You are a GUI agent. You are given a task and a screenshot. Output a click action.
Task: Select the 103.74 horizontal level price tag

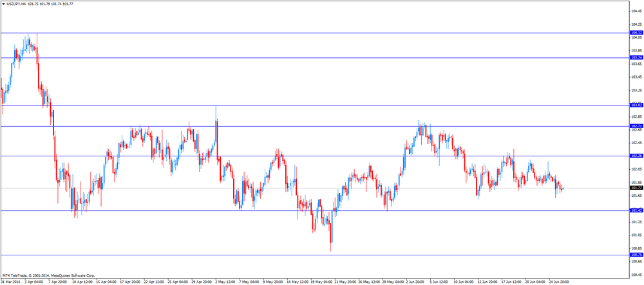[636, 57]
